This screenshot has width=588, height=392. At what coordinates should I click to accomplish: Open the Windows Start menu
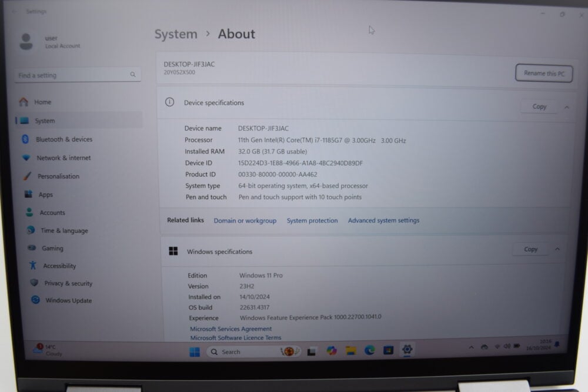(x=195, y=352)
